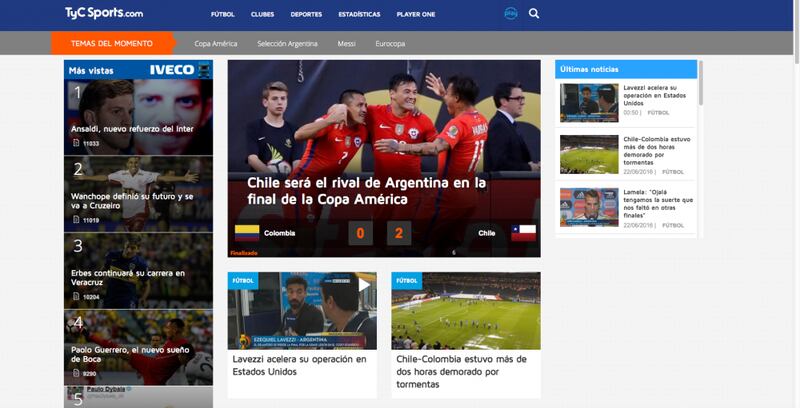Screen dimensions: 800x408
Task: Open Últimas noticias 'Chile-Colombia estuvo más de dos horas' text
Action: point(657,150)
